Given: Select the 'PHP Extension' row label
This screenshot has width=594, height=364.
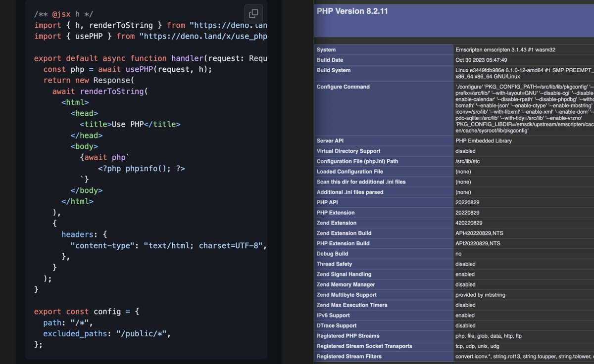Looking at the screenshot, I should pos(336,213).
